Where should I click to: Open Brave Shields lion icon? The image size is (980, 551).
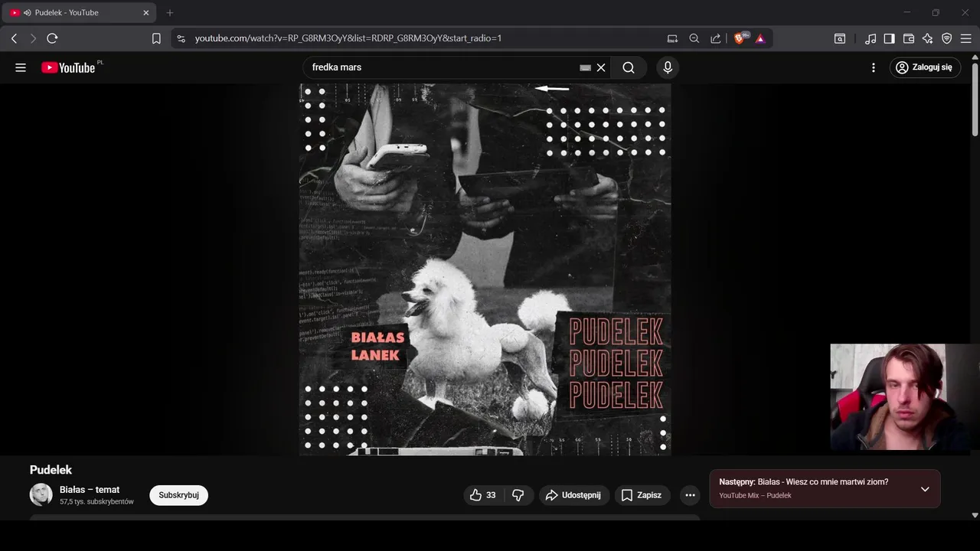[740, 38]
